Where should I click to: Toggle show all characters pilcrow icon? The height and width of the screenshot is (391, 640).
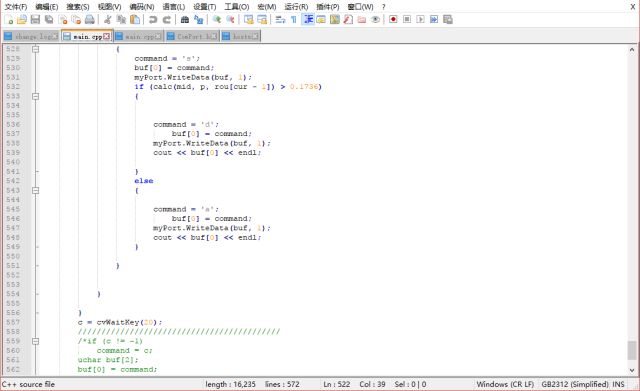294,20
